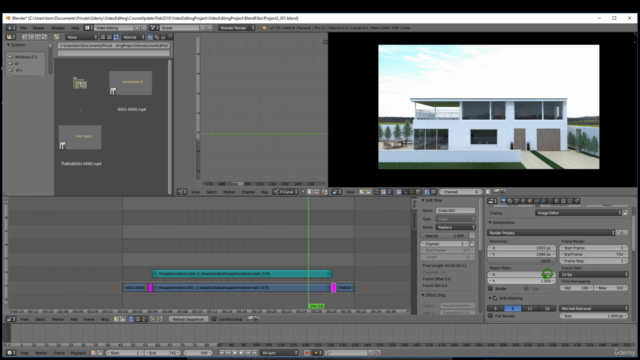Open the AV-sync playback dropdown
The width and height of the screenshot is (640, 360).
click(280, 353)
